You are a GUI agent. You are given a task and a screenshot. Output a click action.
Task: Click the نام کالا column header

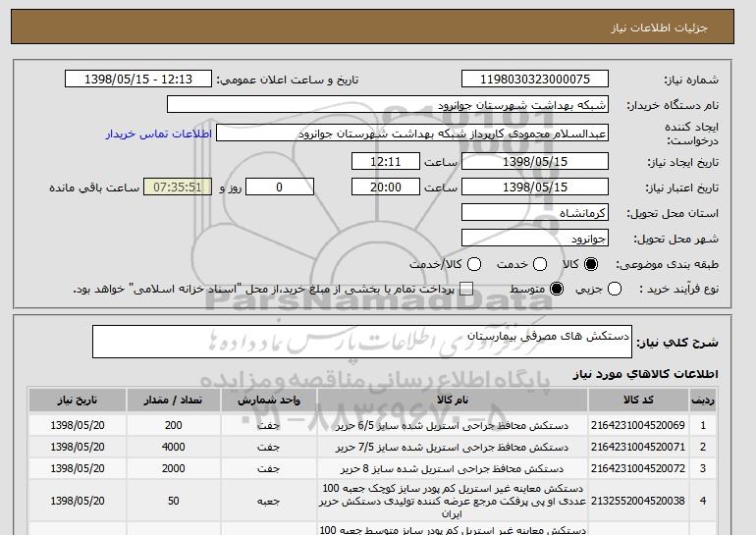[x=453, y=401]
